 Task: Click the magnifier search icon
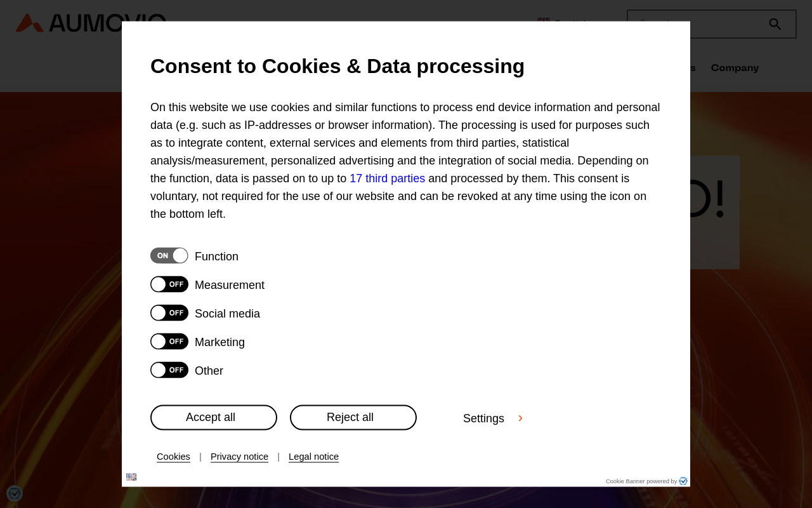coord(775,24)
